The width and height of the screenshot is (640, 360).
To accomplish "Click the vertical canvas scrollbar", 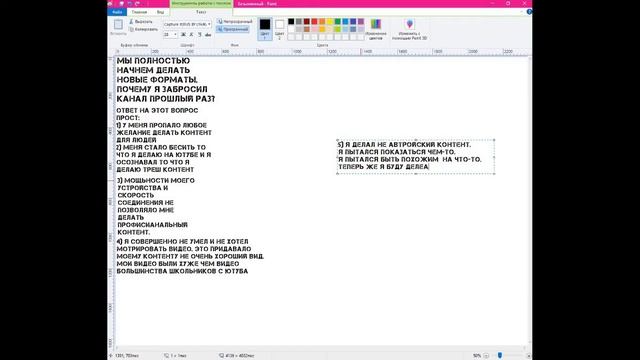I will [530, 200].
